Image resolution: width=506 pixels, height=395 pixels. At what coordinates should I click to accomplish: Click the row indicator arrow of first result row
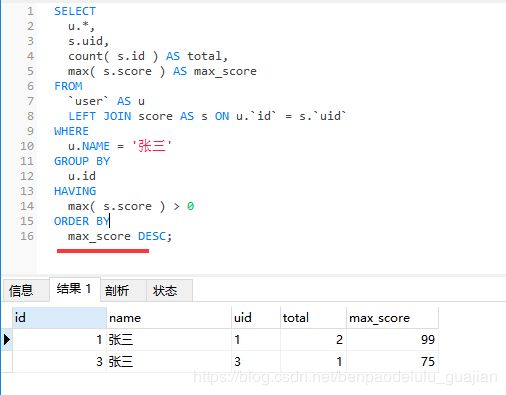(x=7, y=340)
